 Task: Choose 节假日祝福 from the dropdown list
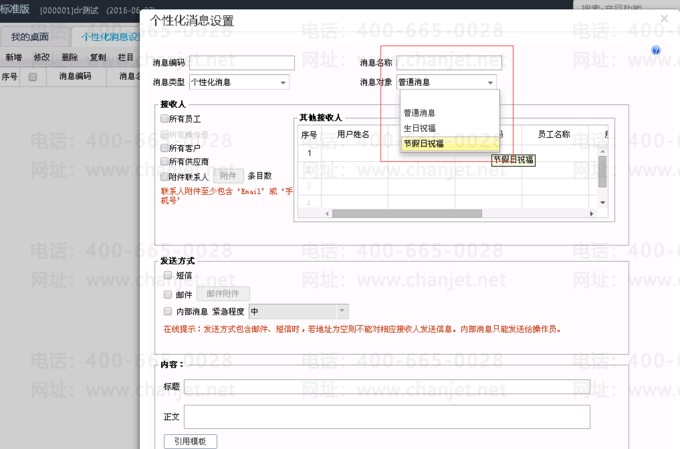[x=450, y=143]
